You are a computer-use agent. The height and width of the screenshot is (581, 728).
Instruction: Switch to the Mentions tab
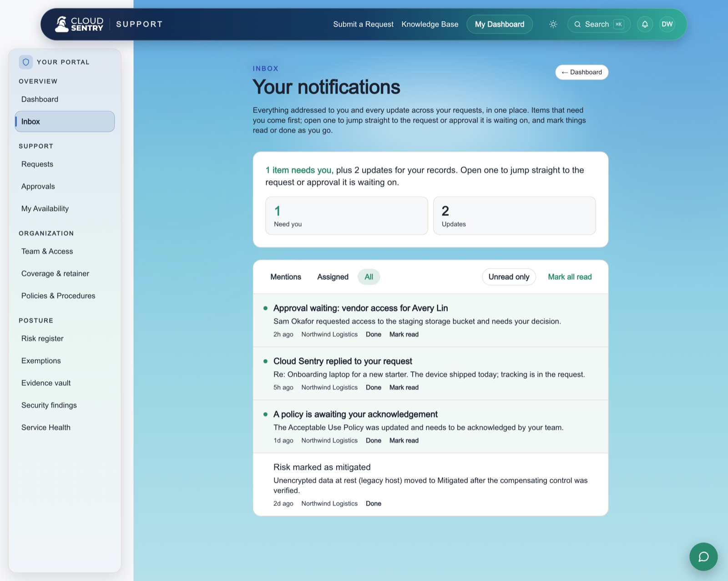point(286,277)
